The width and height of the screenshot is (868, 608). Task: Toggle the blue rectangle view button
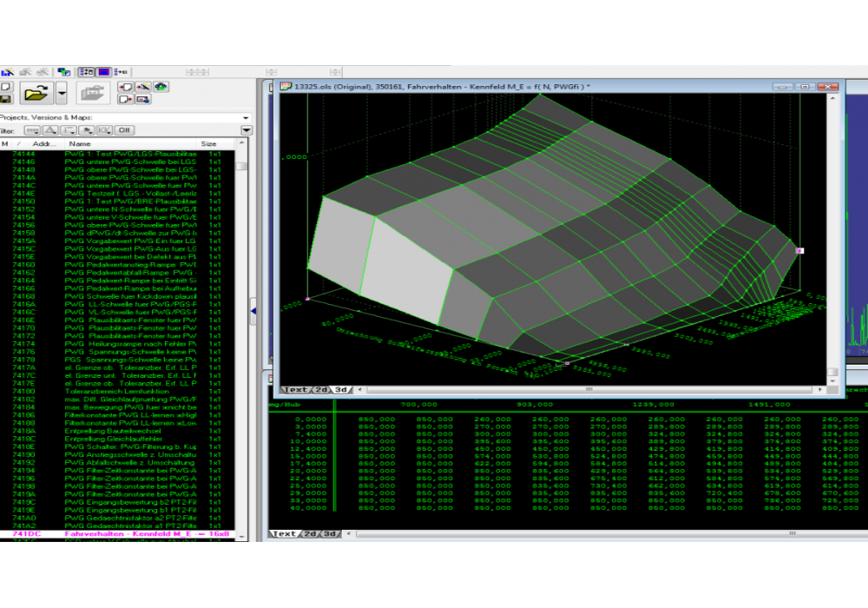point(103,72)
